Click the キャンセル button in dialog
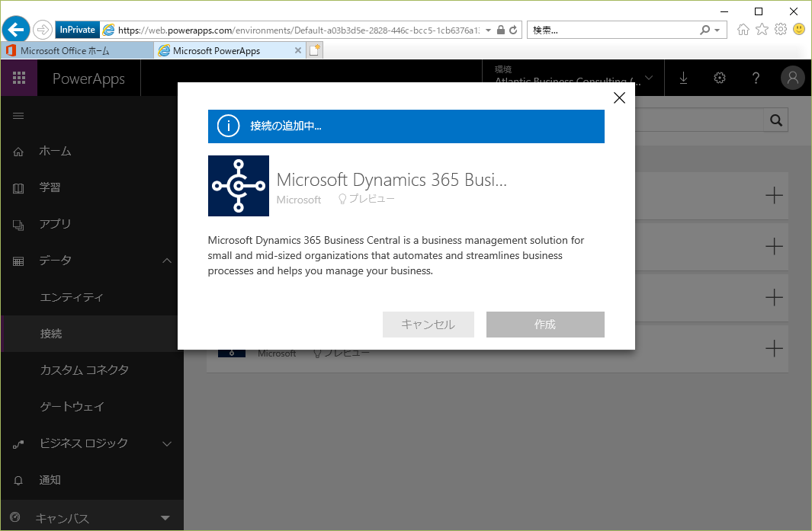Viewport: 812px width, 531px height. point(428,325)
